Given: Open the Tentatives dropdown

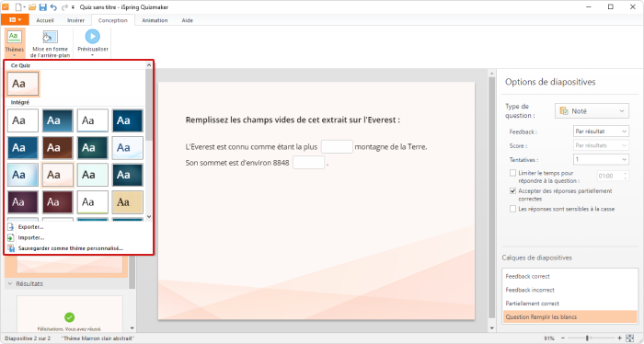Looking at the screenshot, I should [601, 159].
